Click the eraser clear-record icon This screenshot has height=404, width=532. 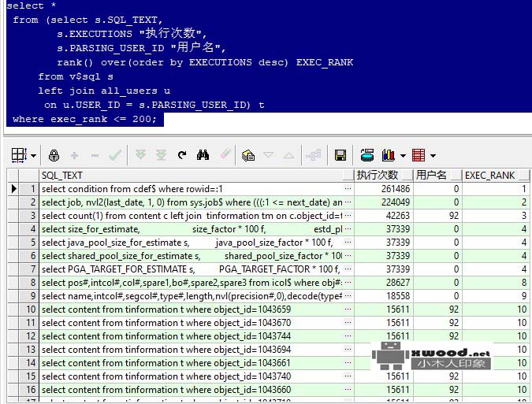[225, 154]
